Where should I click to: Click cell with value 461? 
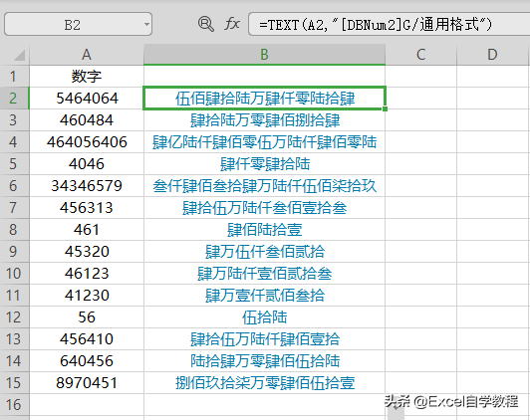87,230
